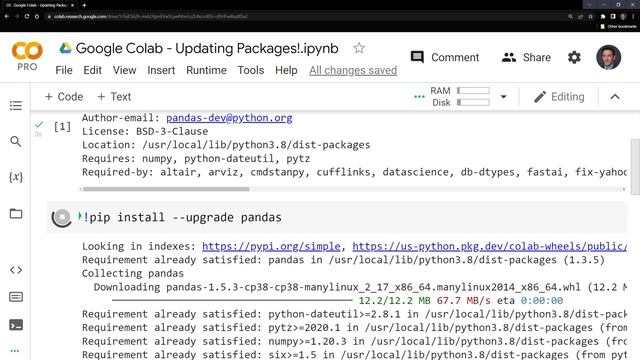
Task: Open RAM and Disk resource indicator
Action: pos(460,97)
